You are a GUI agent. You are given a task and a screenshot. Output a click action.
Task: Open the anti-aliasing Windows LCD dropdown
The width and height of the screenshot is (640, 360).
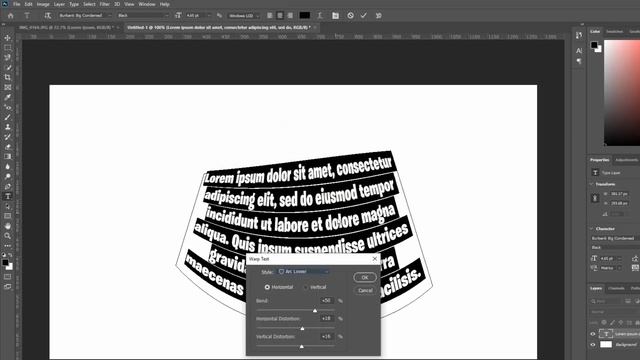(244, 16)
